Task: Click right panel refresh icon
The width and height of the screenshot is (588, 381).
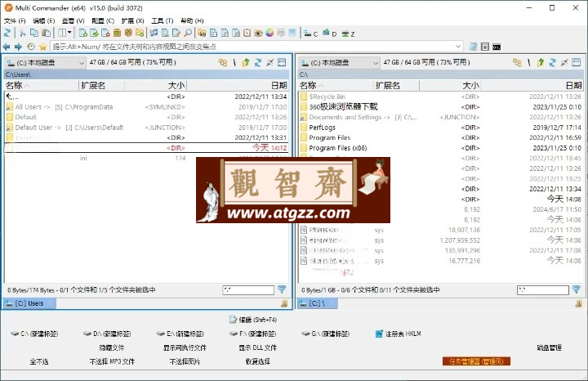Action: (552, 63)
